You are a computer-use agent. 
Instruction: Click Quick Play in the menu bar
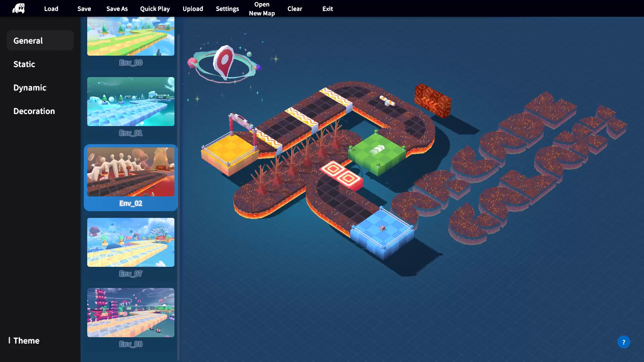155,9
